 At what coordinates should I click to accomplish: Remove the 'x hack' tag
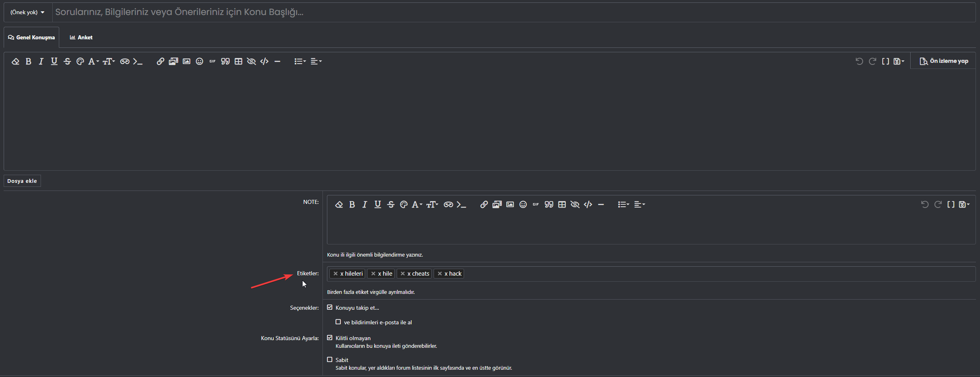click(x=440, y=274)
